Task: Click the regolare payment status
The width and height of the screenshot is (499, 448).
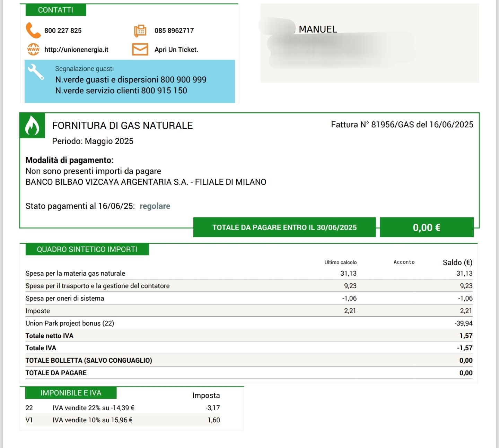Action: (x=155, y=206)
